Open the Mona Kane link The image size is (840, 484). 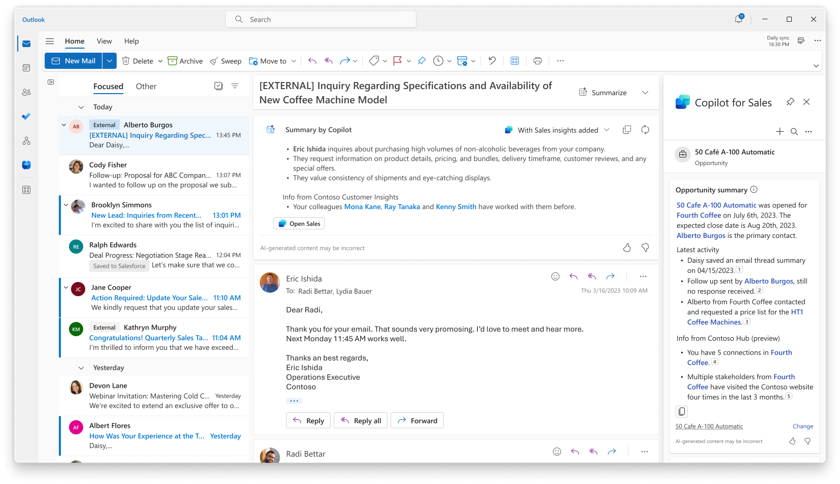[362, 207]
